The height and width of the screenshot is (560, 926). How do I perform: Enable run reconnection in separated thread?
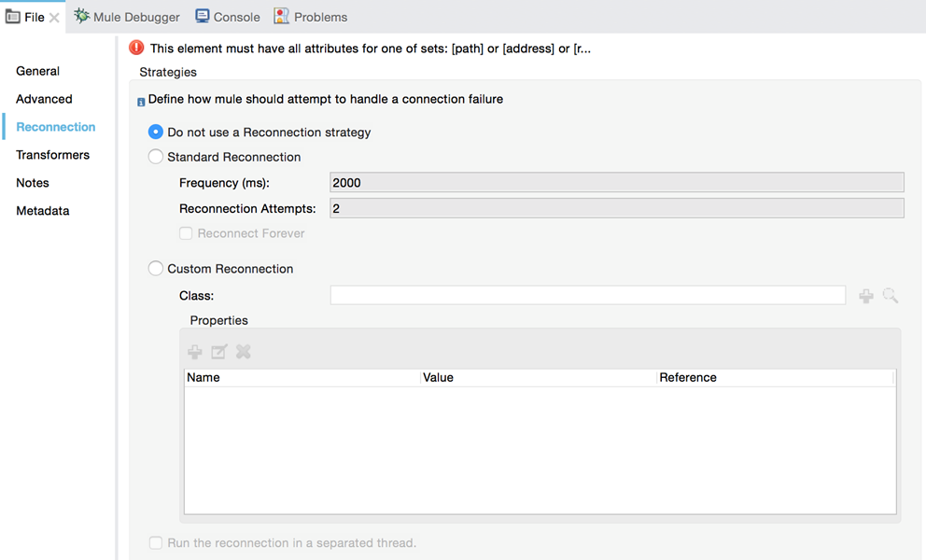pos(156,543)
